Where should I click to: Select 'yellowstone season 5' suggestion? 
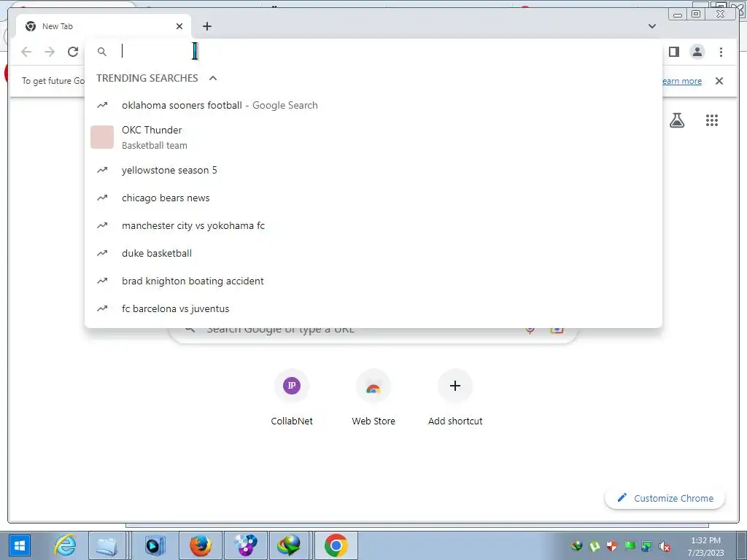coord(373,170)
